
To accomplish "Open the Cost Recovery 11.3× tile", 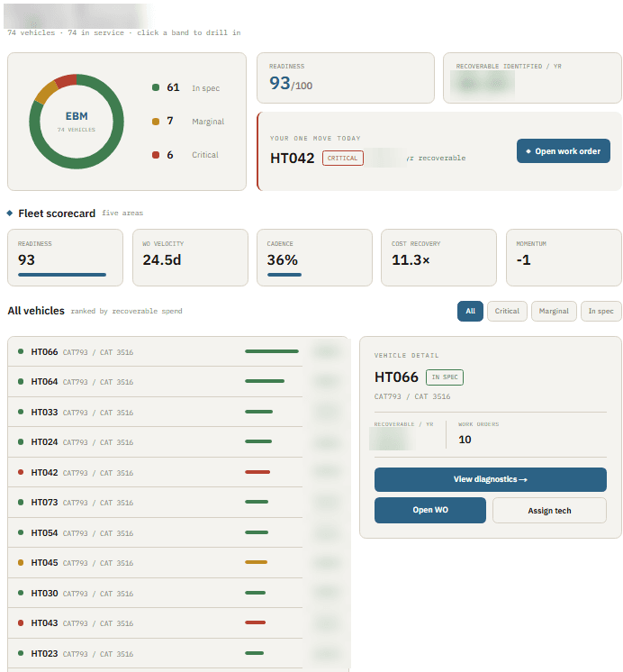I will [x=438, y=258].
